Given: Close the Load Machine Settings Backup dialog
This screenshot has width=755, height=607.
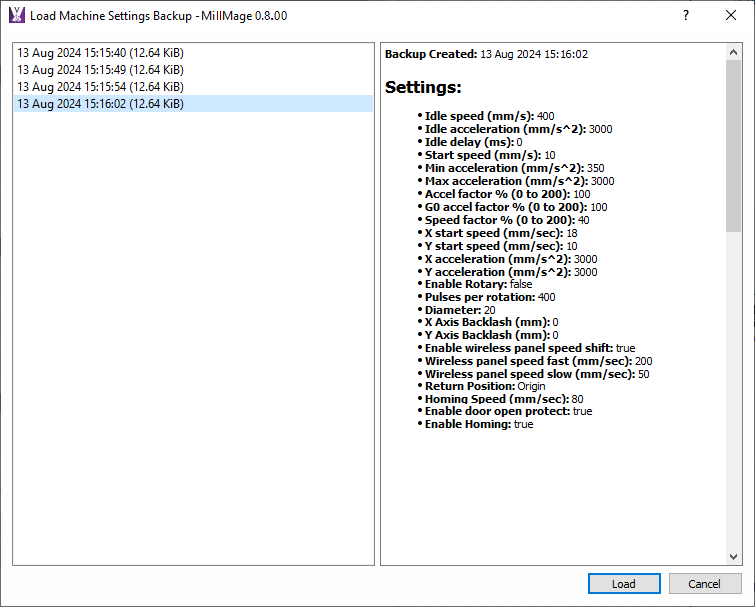Looking at the screenshot, I should coord(731,16).
